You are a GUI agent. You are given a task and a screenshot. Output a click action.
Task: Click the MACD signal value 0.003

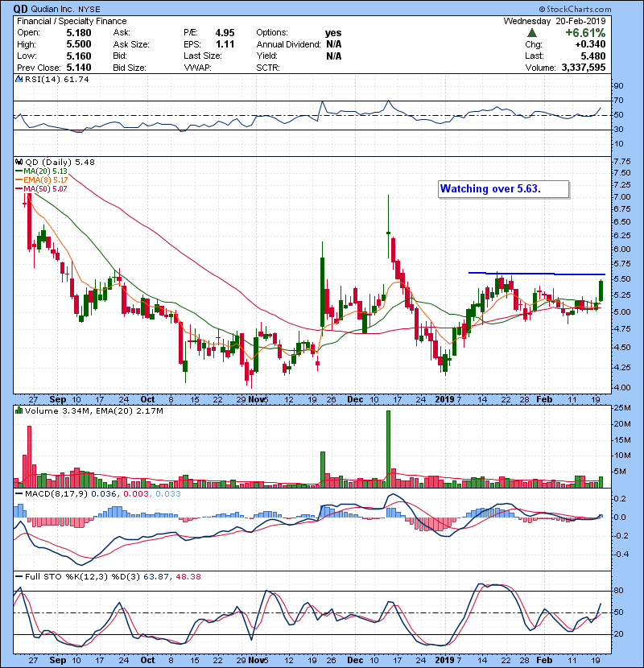[x=135, y=494]
